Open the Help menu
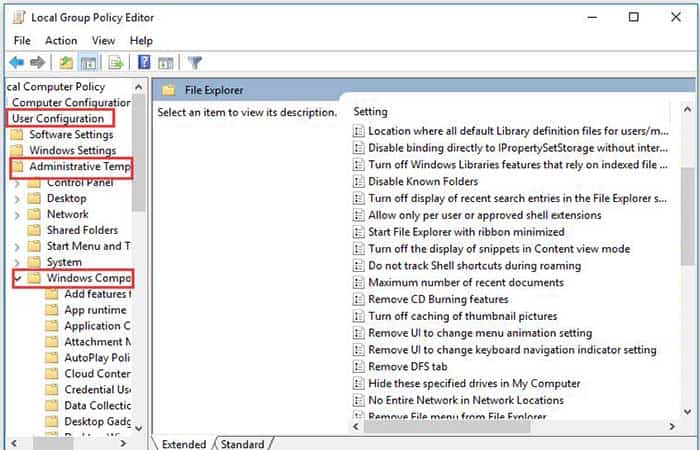This screenshot has width=700, height=450. click(141, 41)
